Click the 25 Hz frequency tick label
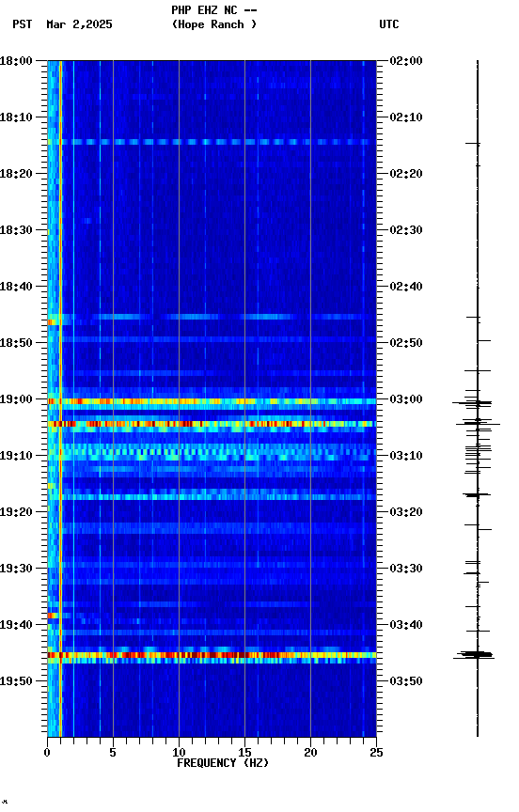Image resolution: width=519 pixels, height=812 pixels. coord(377,753)
